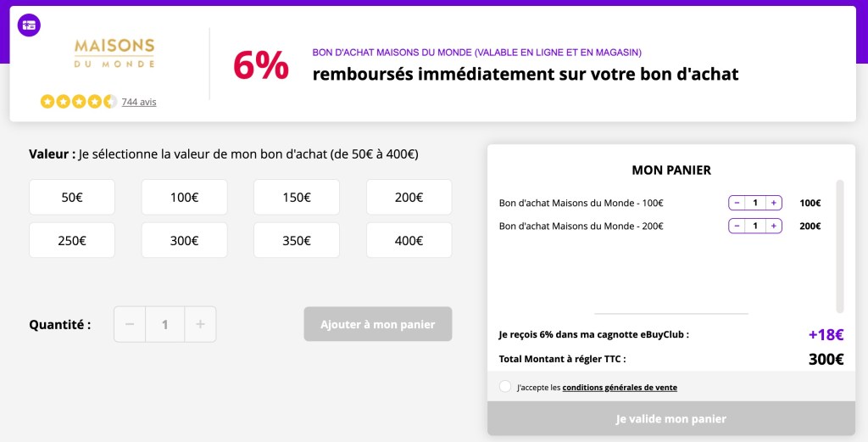Select the 50€ voucher value
The width and height of the screenshot is (868, 442).
[72, 197]
